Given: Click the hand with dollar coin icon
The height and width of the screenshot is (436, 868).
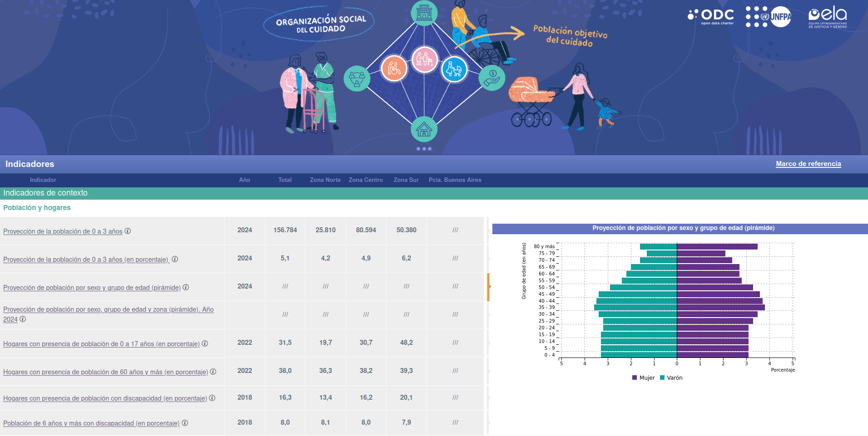Looking at the screenshot, I should pyautogui.click(x=492, y=78).
